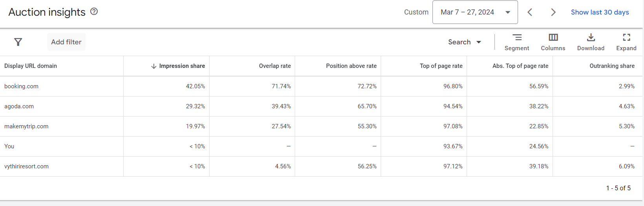The height and width of the screenshot is (206, 644).
Task: Select the booking.com row
Action: (22, 86)
